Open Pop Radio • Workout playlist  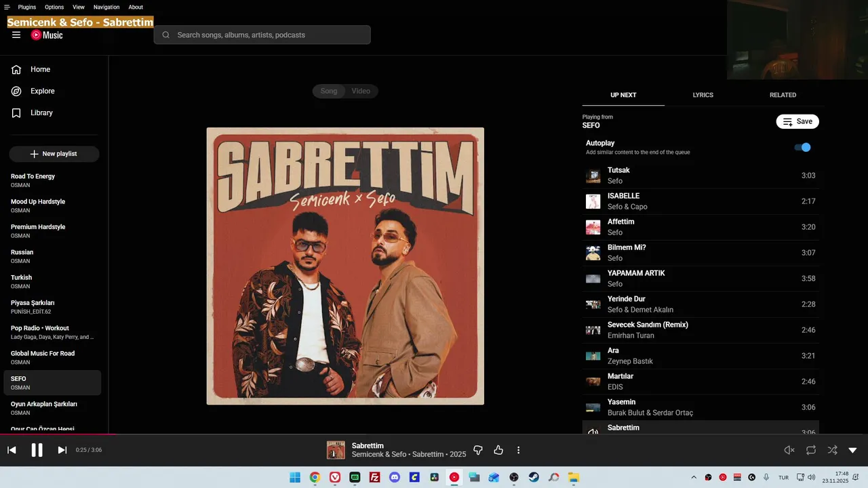click(x=52, y=332)
